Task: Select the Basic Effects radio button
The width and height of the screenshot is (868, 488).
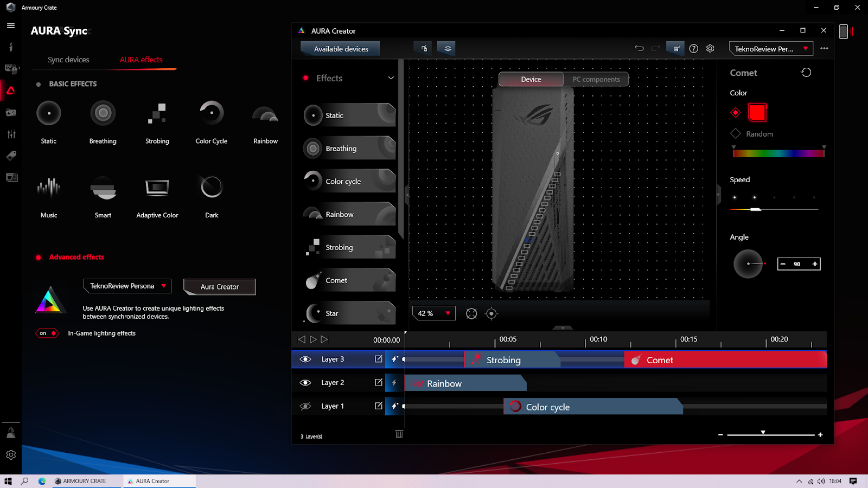Action: (x=39, y=84)
